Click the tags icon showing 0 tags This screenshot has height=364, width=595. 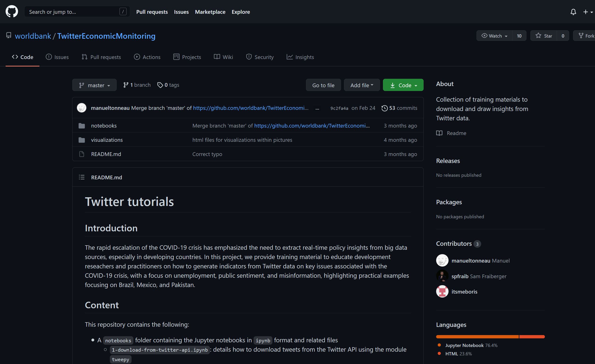[160, 85]
